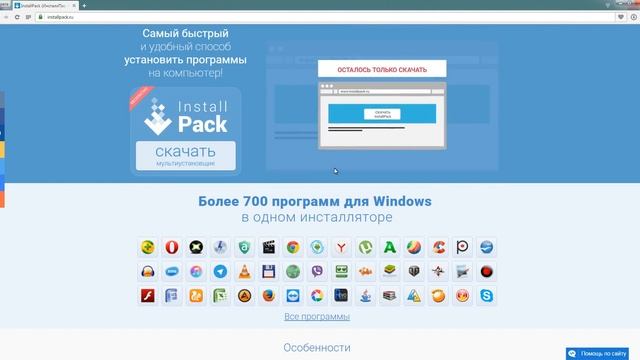This screenshot has height=360, width=640.
Task: Click the Осталось только скачать banner
Action: pos(382,69)
